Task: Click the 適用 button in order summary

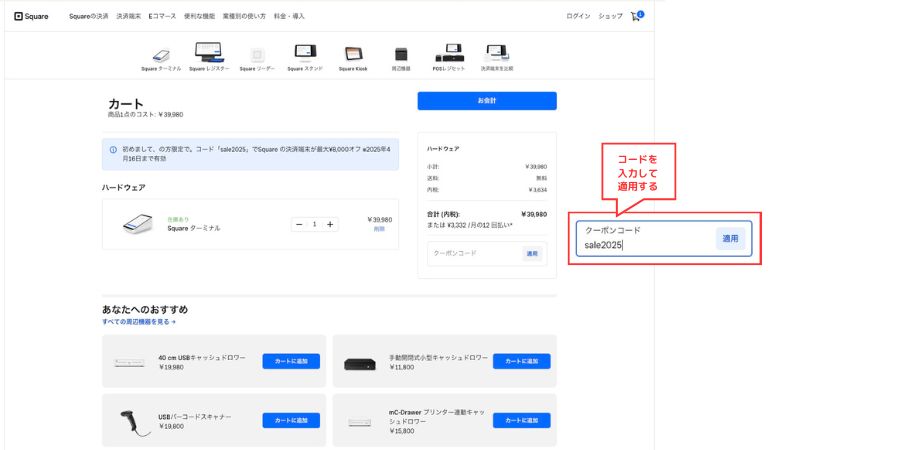Action: (532, 253)
